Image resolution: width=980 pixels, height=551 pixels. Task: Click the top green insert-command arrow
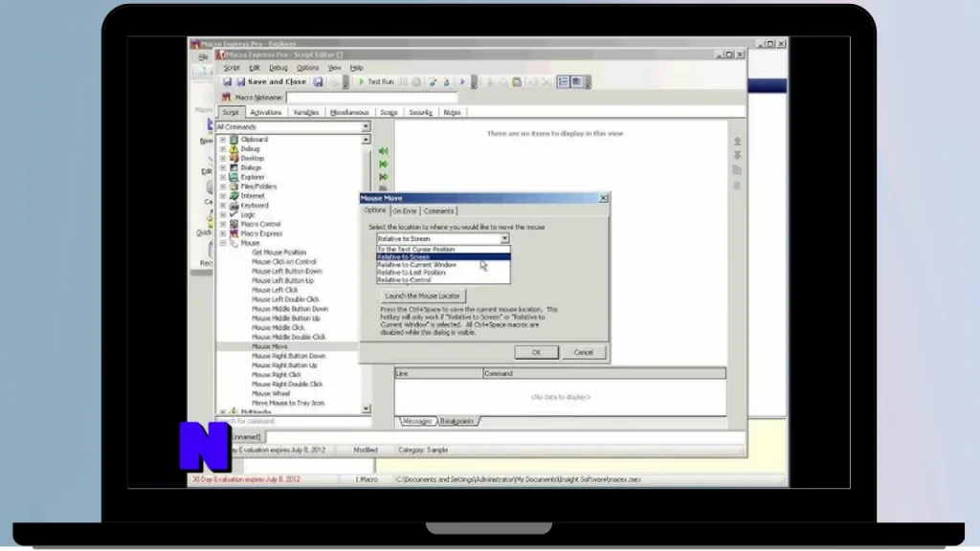pos(384,151)
